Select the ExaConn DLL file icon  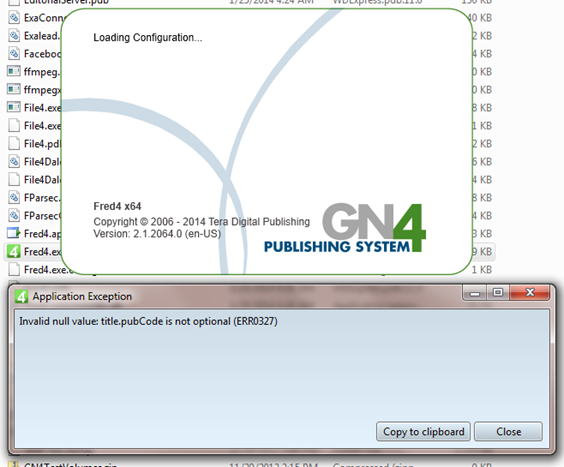point(14,17)
